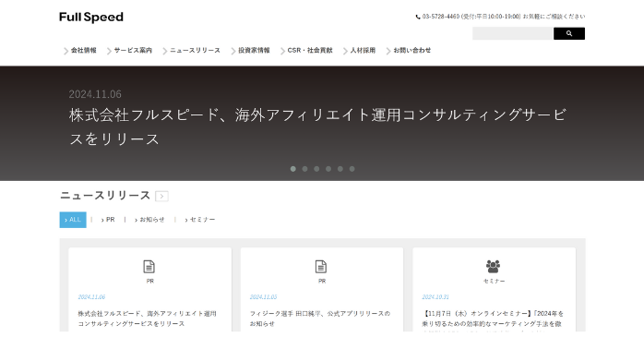This screenshot has width=644, height=337.
Task: Click chevron before 会社情報
Action: [x=66, y=51]
